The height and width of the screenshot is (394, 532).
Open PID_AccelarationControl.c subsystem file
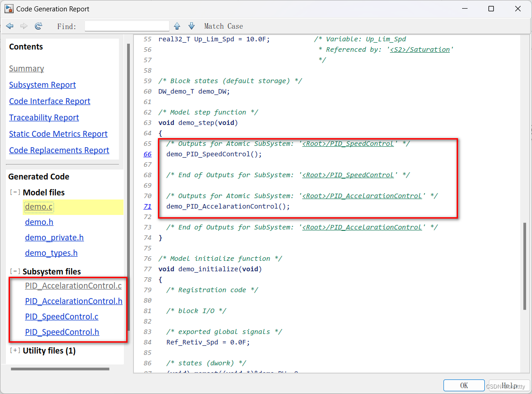[73, 286]
